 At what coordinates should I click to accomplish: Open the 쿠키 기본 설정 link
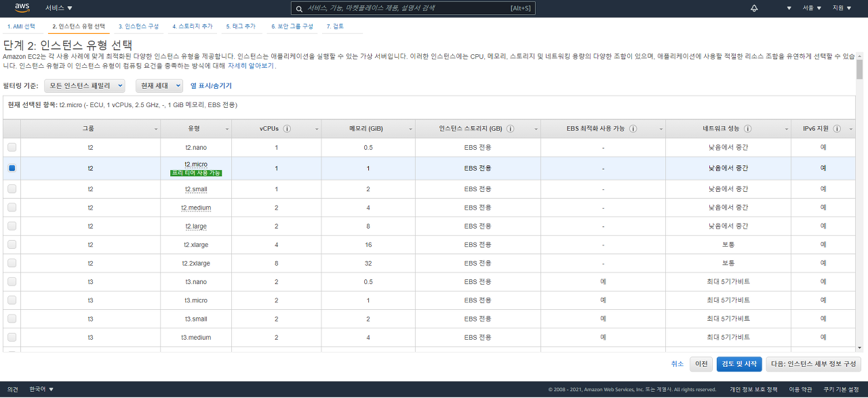coord(842,389)
